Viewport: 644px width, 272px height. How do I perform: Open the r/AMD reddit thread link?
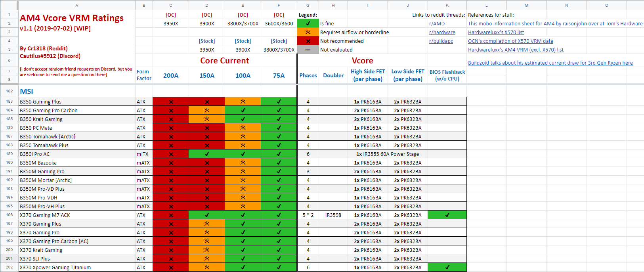click(x=437, y=23)
